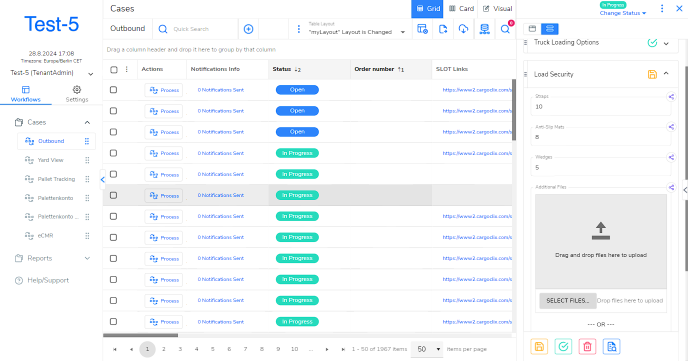
Task: Check the first In Progress row checkbox
Action: [x=114, y=153]
